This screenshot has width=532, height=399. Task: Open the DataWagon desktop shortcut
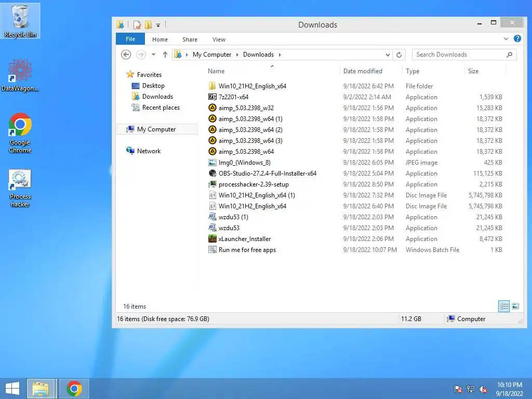[20, 75]
